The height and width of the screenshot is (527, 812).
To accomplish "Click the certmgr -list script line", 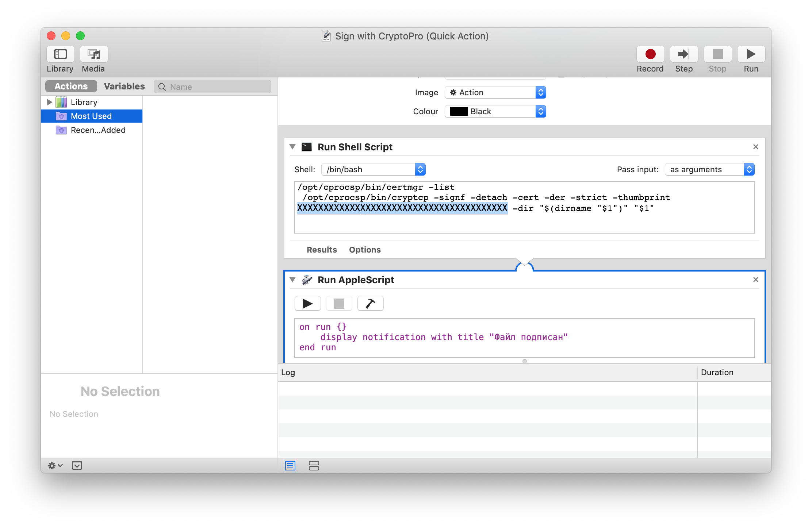I will (376, 187).
